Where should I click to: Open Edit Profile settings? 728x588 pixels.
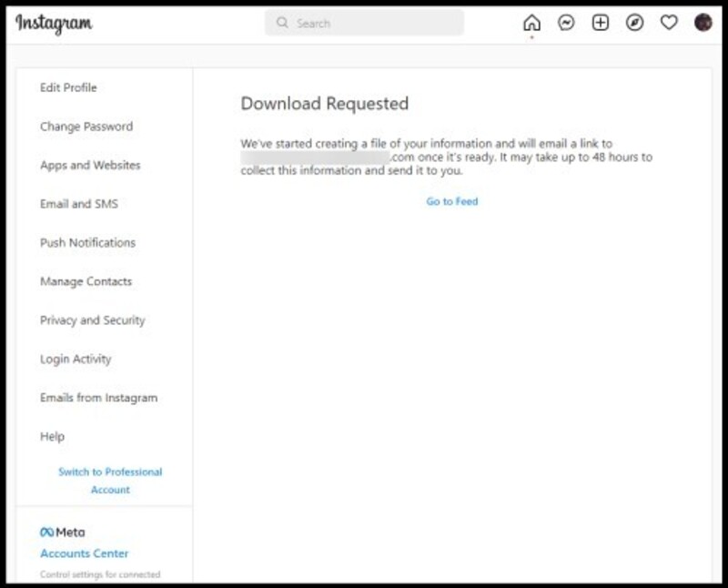point(68,88)
